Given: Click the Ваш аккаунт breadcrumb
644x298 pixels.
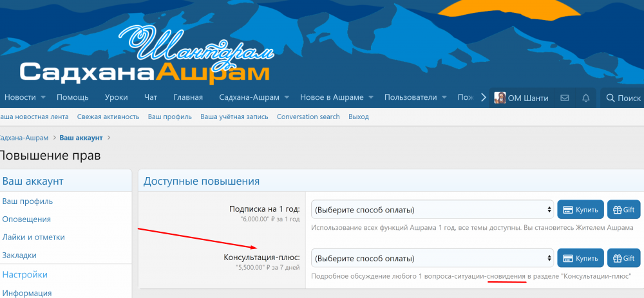Looking at the screenshot, I should pyautogui.click(x=81, y=138).
